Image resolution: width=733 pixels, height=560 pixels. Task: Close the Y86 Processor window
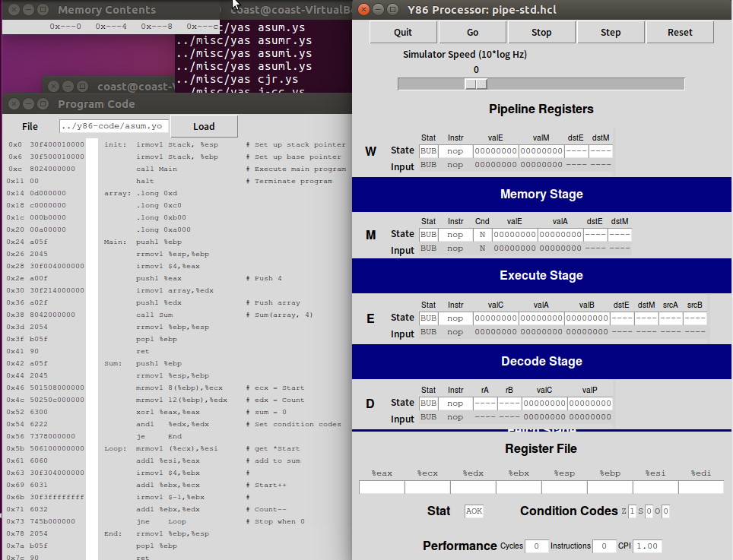tap(363, 9)
